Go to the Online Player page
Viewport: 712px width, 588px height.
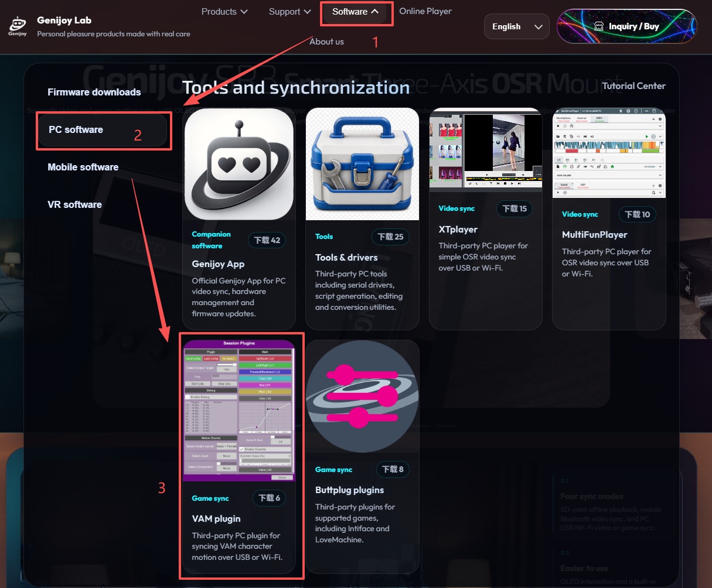click(425, 11)
